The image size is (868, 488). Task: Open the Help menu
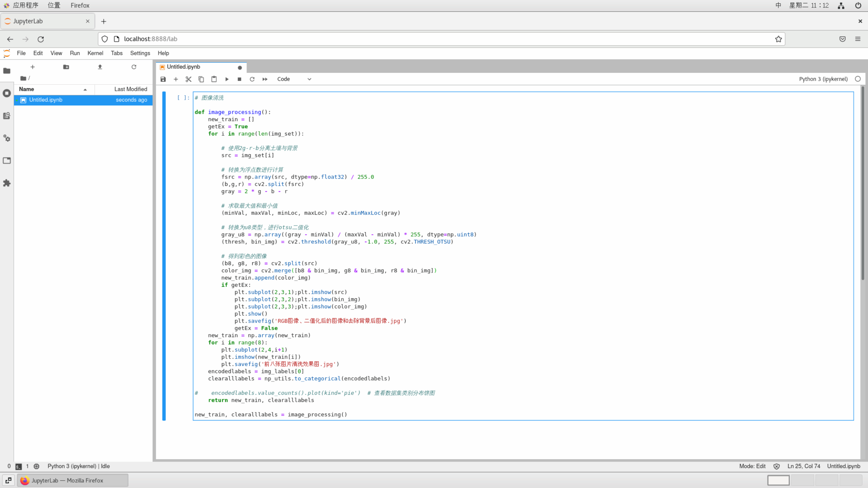click(x=163, y=53)
